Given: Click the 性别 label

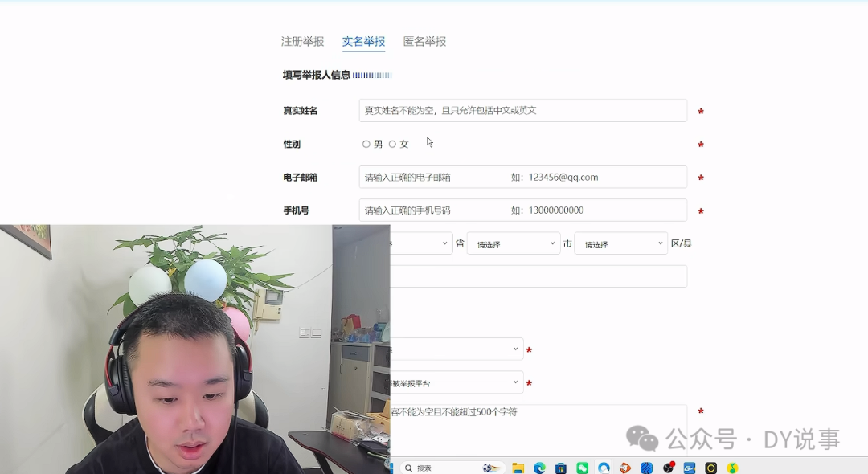Looking at the screenshot, I should [x=292, y=144].
